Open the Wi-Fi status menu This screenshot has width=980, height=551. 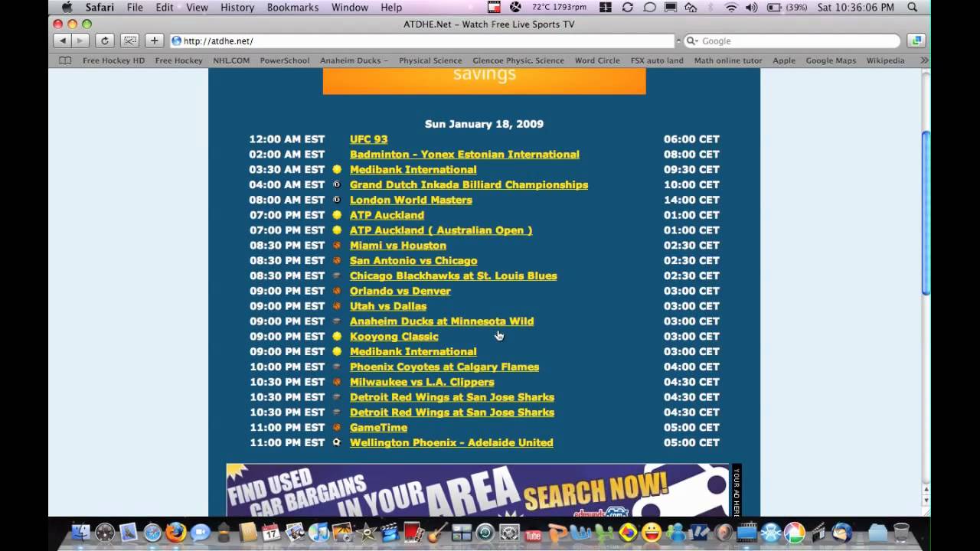pyautogui.click(x=730, y=7)
